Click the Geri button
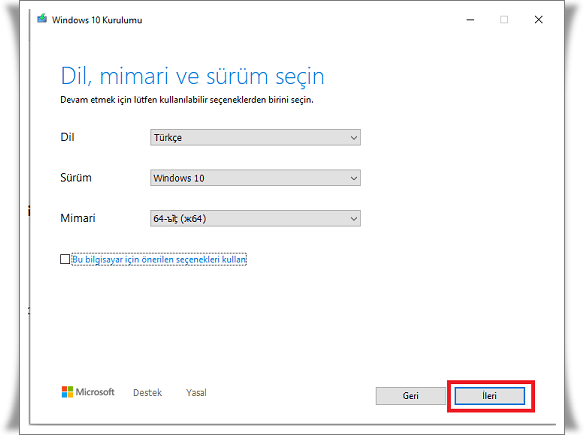 click(x=410, y=396)
